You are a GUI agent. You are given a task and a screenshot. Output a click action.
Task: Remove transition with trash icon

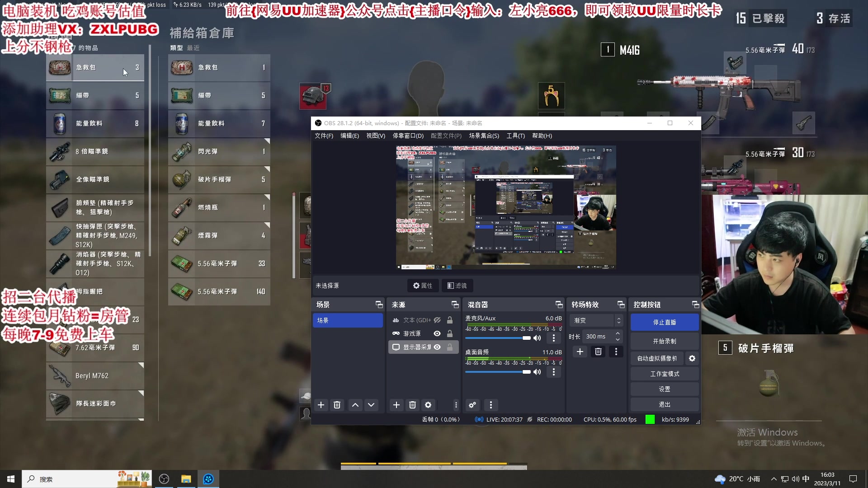pos(598,352)
